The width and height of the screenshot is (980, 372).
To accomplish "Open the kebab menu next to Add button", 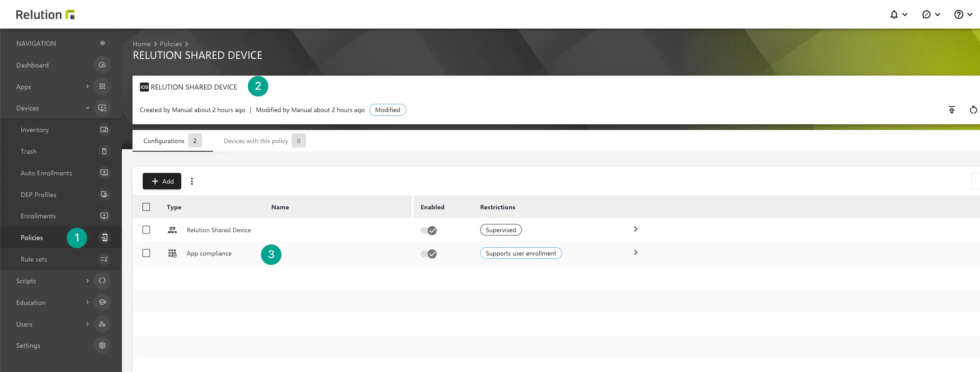I will coord(192,181).
